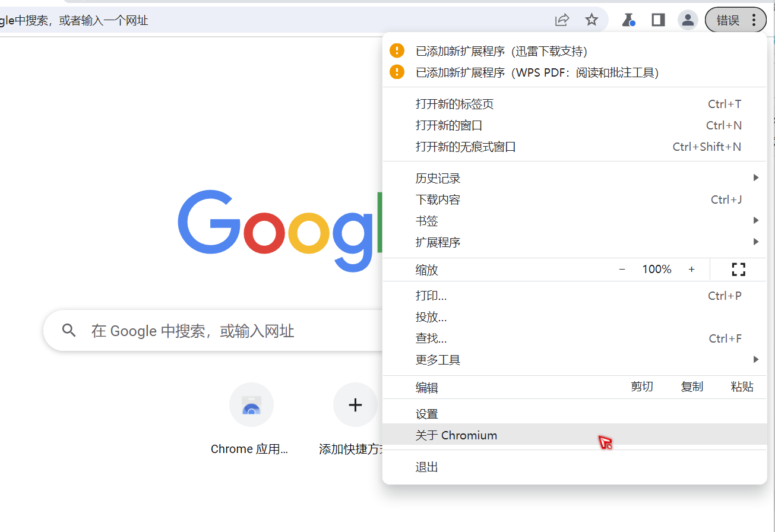Screen dimensions: 775x532
Task: Expand the 更多工具 submenu
Action: tap(575, 360)
